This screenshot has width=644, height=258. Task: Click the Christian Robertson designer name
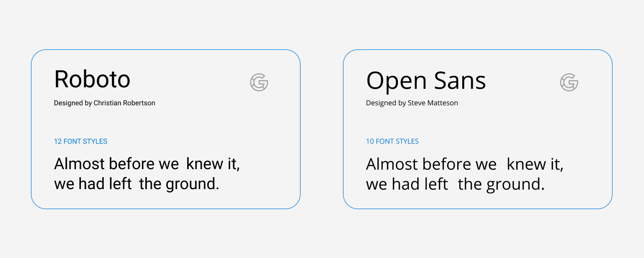tap(124, 103)
